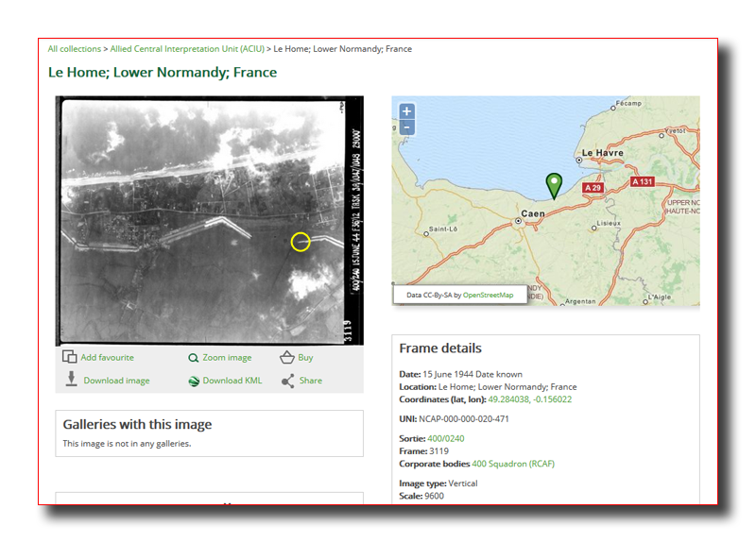Click the Download image link text
The height and width of the screenshot is (543, 756).
point(116,381)
